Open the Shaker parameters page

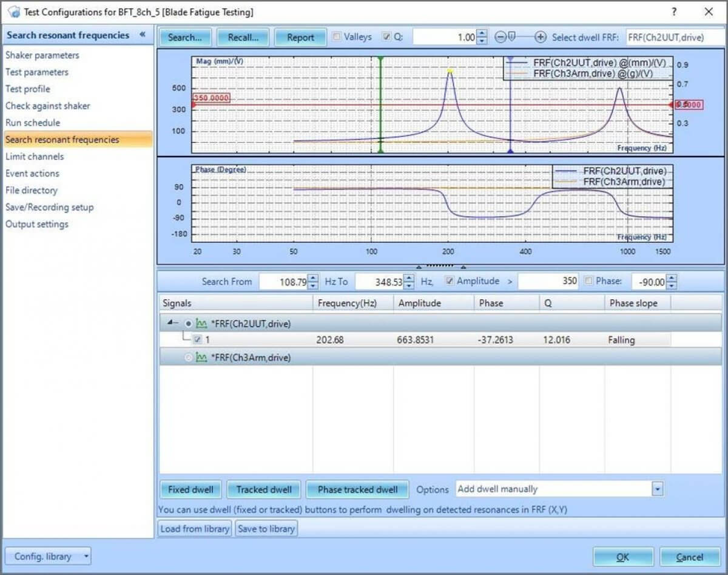click(42, 55)
